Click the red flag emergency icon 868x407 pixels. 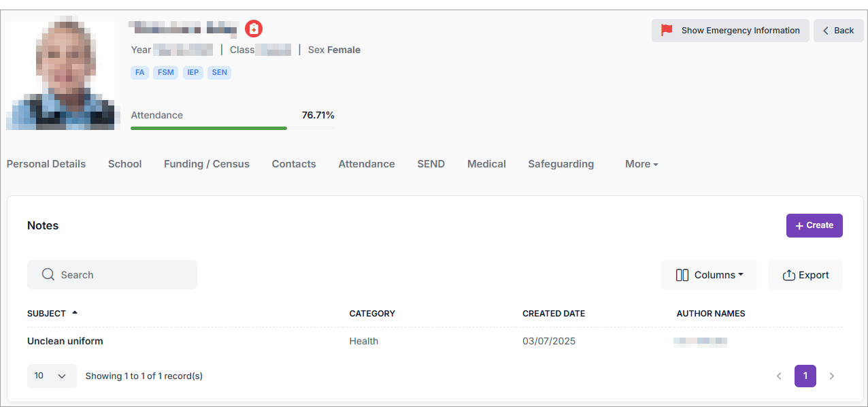tap(667, 30)
